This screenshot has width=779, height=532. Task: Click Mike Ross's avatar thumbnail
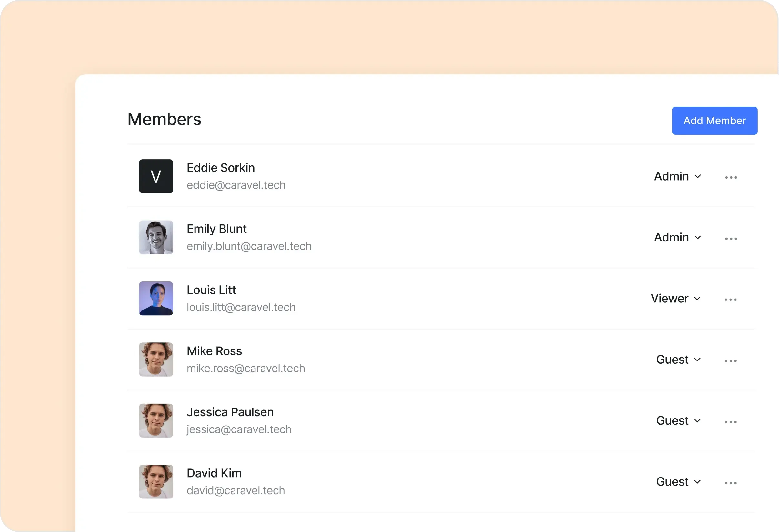click(x=156, y=360)
